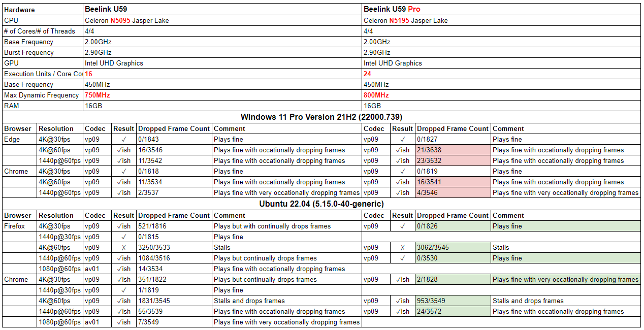Click the "0/1819" dropped frame cell

point(454,172)
